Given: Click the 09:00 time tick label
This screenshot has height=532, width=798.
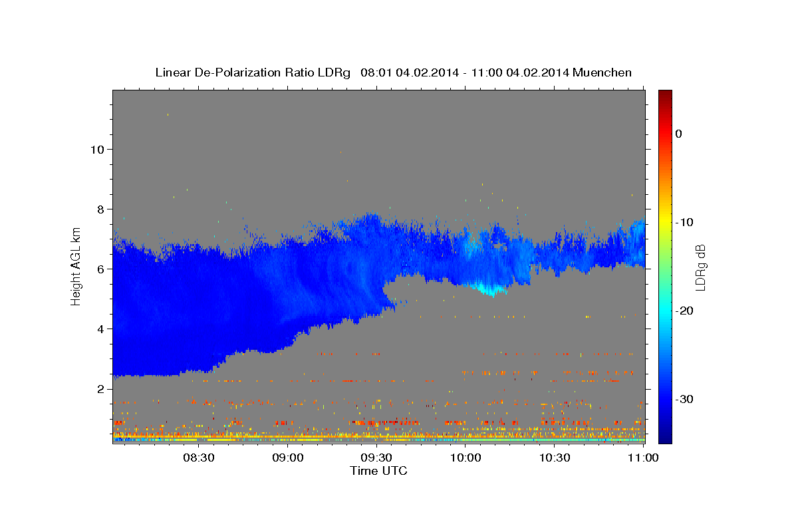Looking at the screenshot, I should (288, 458).
